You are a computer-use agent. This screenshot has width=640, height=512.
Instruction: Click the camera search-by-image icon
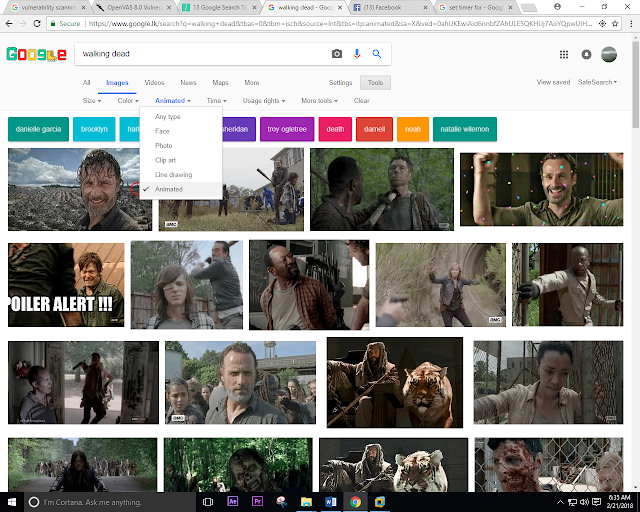pos(337,53)
